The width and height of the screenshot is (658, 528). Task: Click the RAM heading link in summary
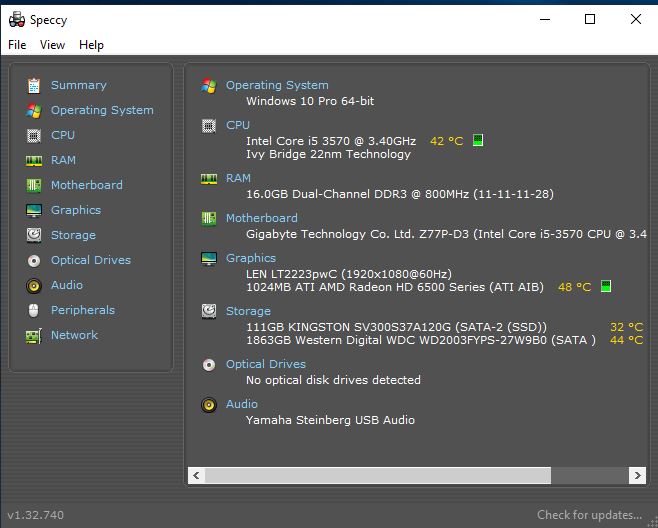click(x=238, y=178)
